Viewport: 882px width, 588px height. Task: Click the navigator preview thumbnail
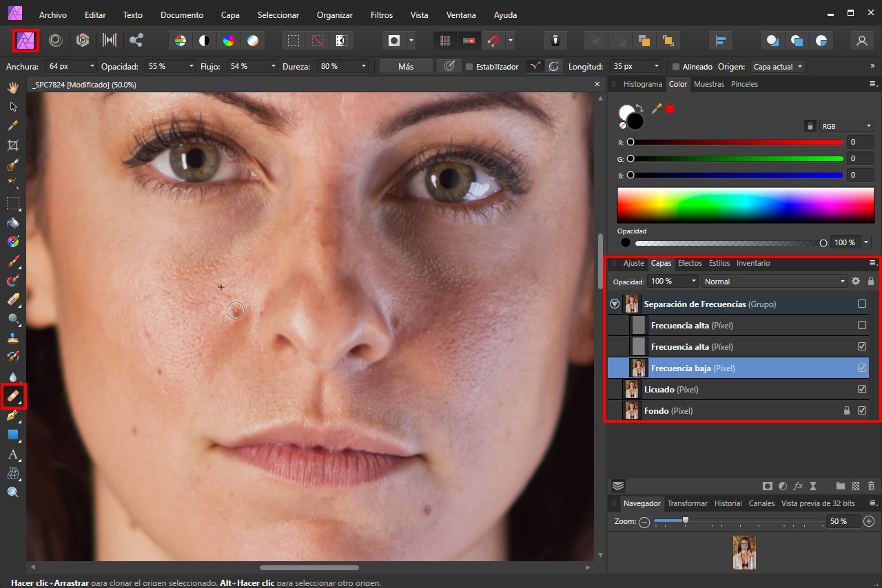click(x=744, y=552)
